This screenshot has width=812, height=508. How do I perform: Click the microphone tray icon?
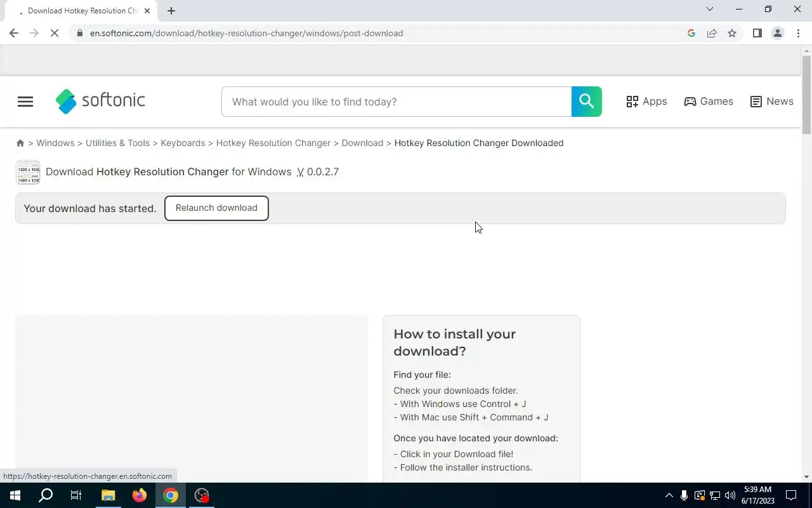click(x=684, y=495)
